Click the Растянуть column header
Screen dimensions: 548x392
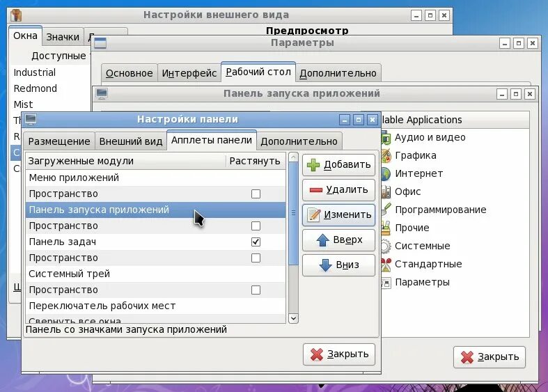(256, 161)
